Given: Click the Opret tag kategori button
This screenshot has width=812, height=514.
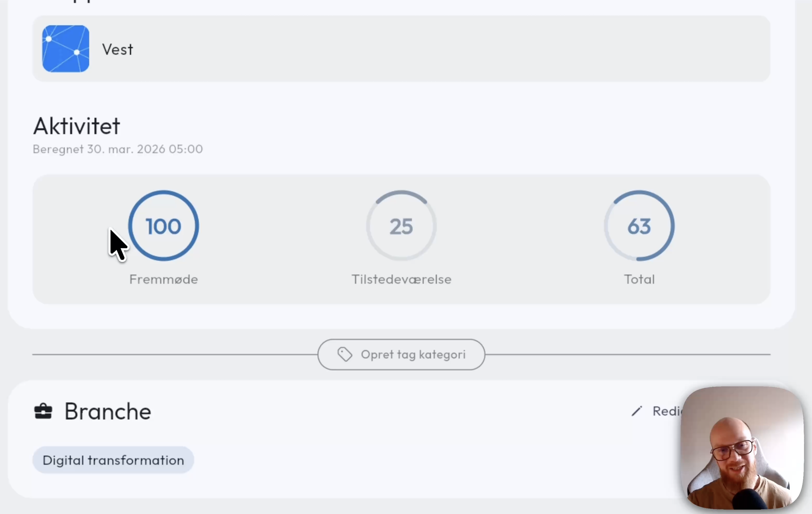Looking at the screenshot, I should click(x=401, y=355).
